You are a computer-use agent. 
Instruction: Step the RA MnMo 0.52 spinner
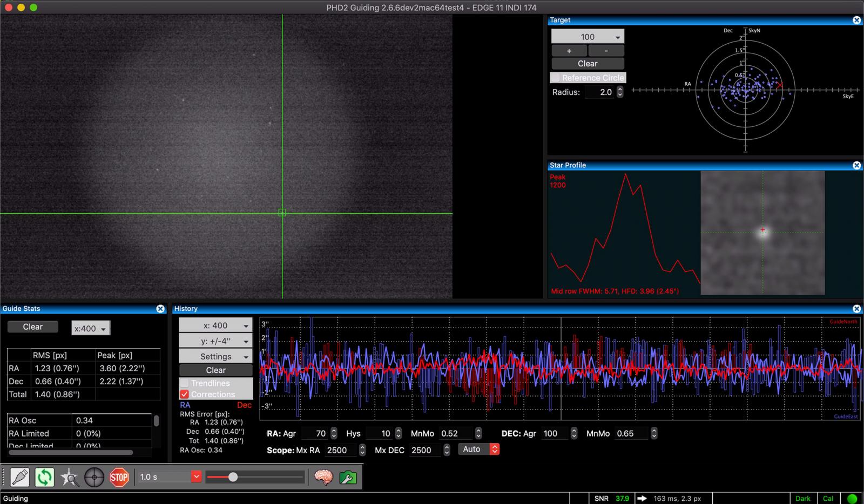coord(478,433)
